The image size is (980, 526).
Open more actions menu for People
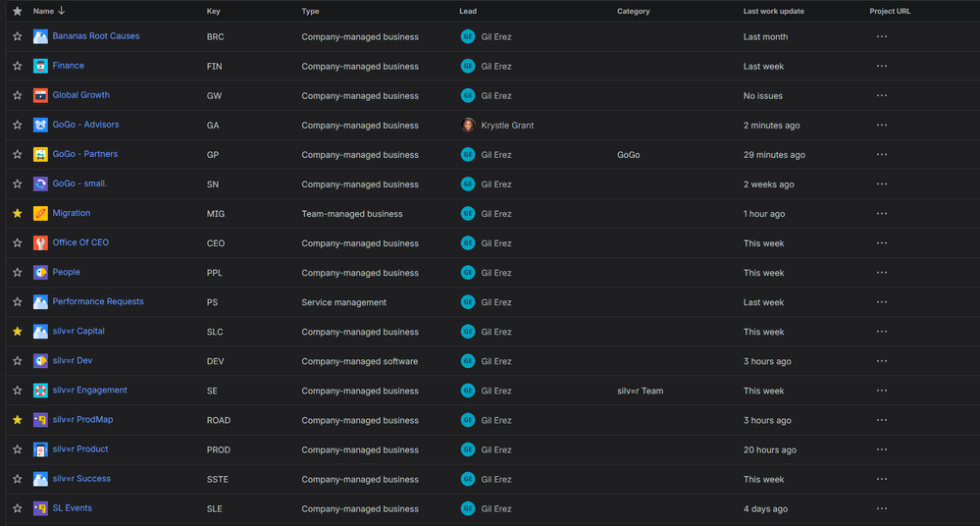coord(881,272)
